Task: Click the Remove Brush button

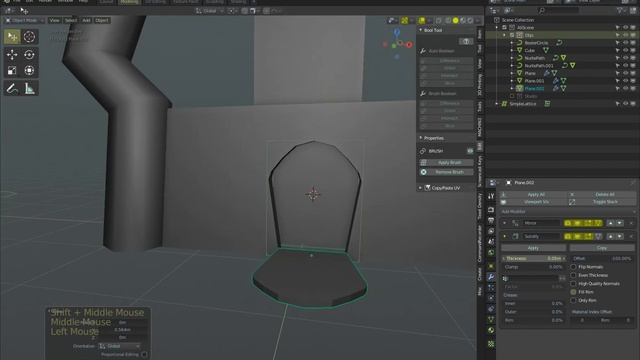Action: pyautogui.click(x=446, y=172)
